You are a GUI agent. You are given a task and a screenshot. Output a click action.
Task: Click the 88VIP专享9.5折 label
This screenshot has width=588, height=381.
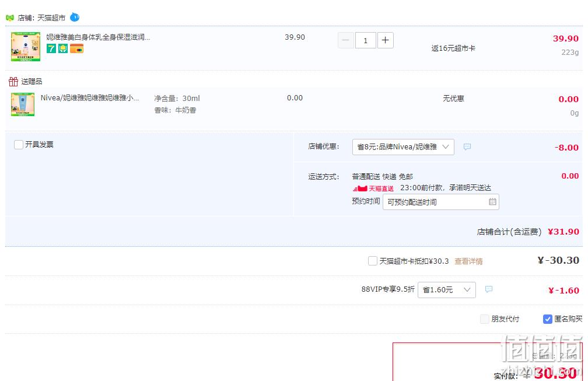[388, 289]
